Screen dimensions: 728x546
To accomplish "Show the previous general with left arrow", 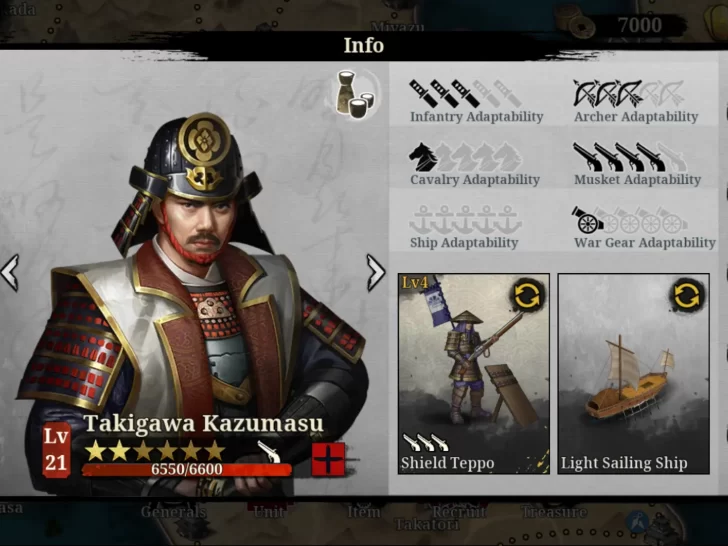I will [x=10, y=273].
